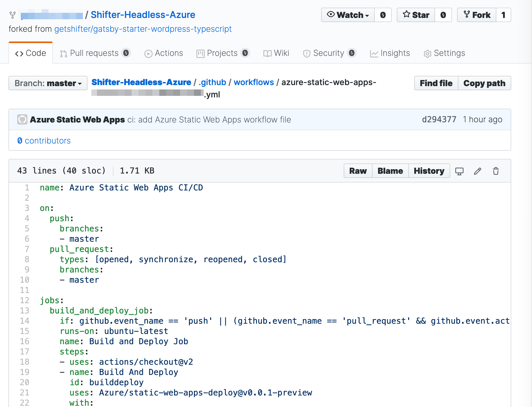Viewport: 532px width, 407px height.
Task: Click the watchers count 0
Action: [x=383, y=15]
